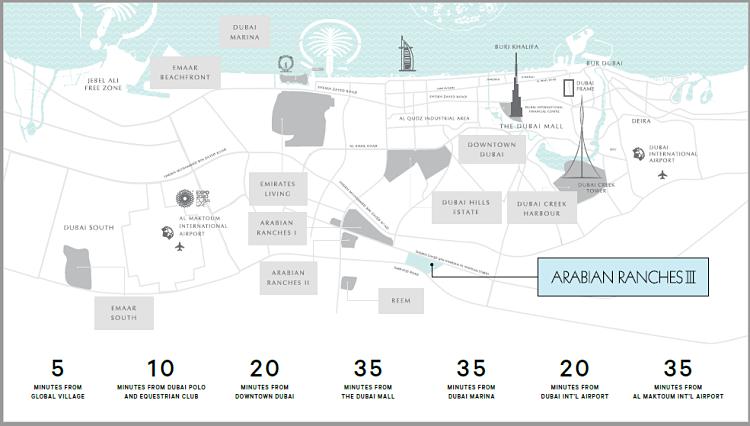Select the Arabian Ranches II label

click(288, 278)
